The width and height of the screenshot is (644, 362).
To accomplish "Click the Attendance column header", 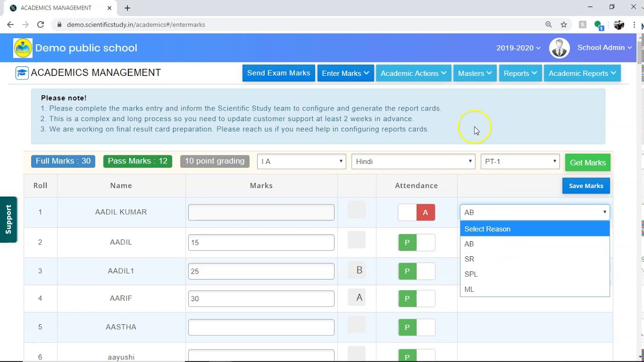I will click(x=416, y=186).
